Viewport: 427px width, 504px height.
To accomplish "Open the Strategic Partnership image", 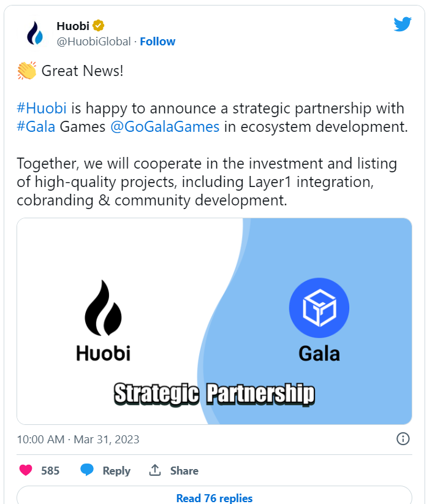I will [x=214, y=321].
